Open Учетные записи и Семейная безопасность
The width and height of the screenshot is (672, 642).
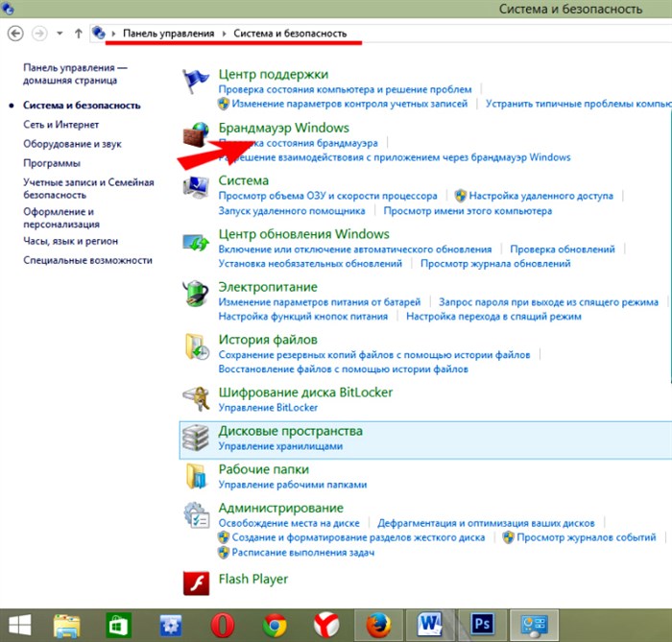pos(88,188)
